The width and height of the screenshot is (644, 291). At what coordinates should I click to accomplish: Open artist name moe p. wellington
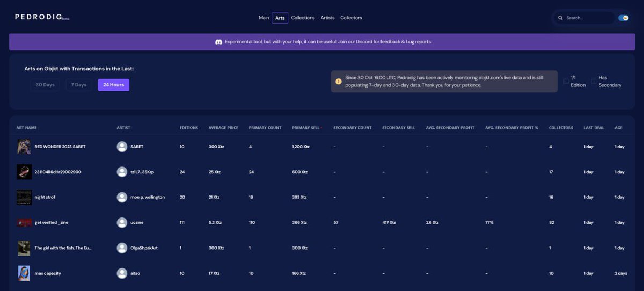tap(148, 197)
